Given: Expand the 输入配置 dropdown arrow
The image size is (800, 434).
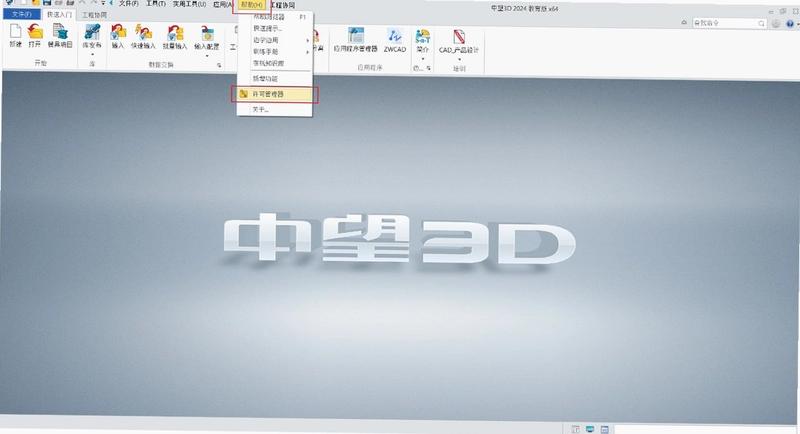Looking at the screenshot, I should tap(207, 55).
